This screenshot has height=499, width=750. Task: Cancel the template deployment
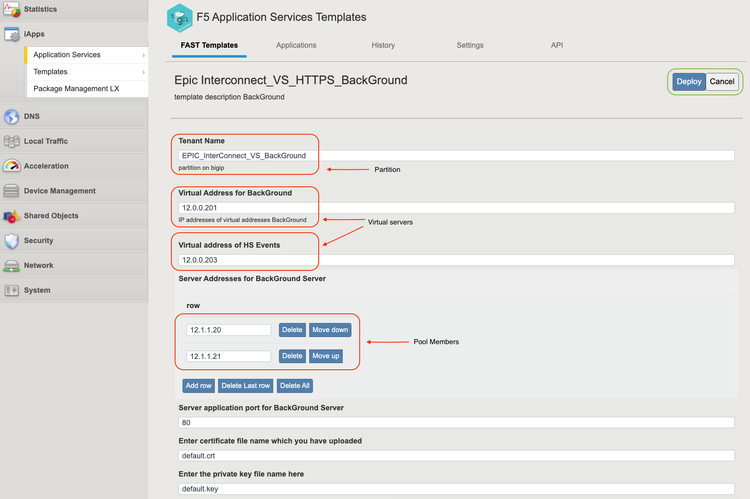[x=722, y=82]
